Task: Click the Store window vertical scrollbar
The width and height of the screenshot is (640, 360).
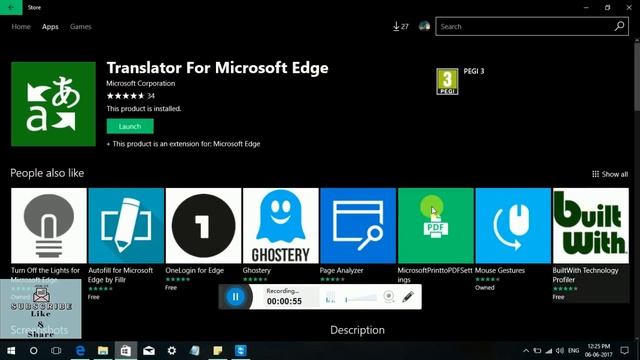Action: [x=637, y=76]
